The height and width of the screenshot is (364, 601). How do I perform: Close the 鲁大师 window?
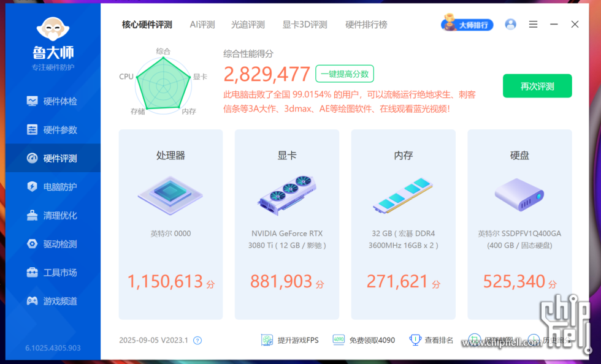tap(575, 24)
